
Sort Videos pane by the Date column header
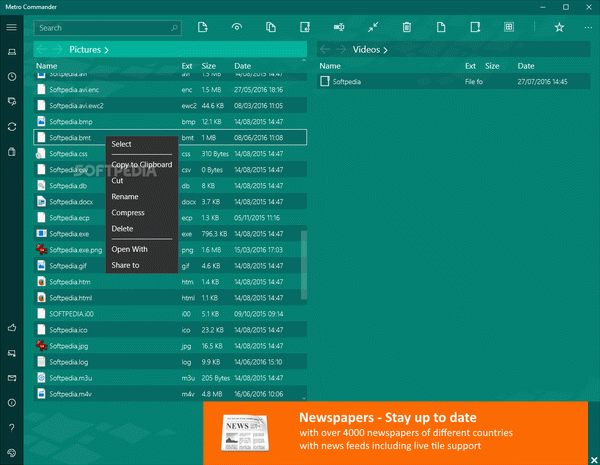526,66
